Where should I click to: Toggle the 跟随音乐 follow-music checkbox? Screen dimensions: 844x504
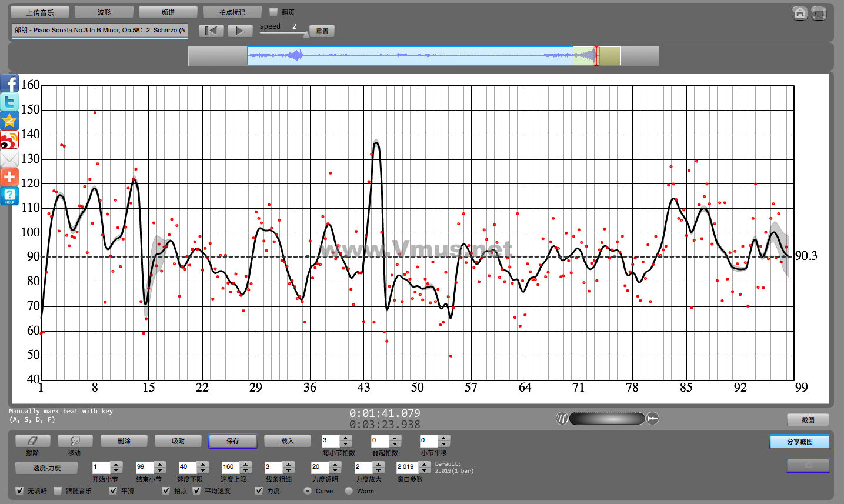[58, 490]
